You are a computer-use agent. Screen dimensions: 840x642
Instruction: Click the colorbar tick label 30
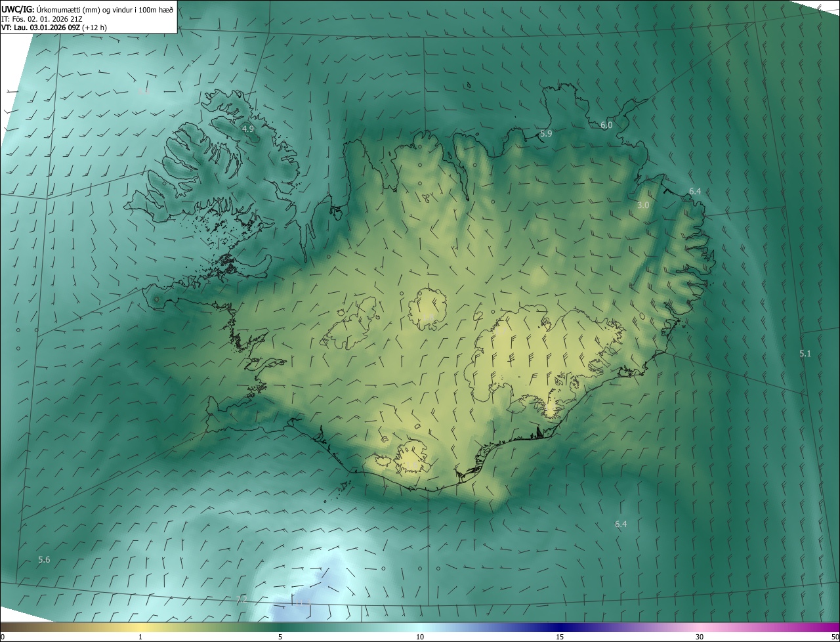pos(700,637)
